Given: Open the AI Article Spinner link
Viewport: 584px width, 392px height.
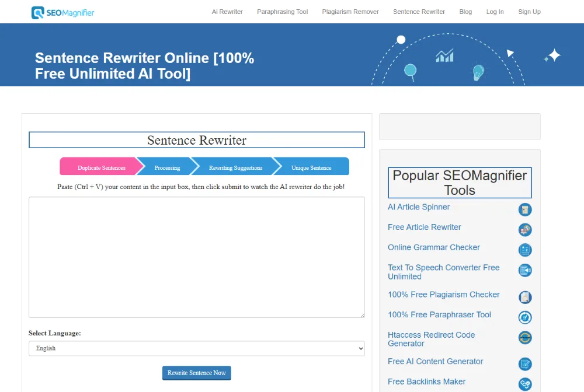Looking at the screenshot, I should [419, 207].
